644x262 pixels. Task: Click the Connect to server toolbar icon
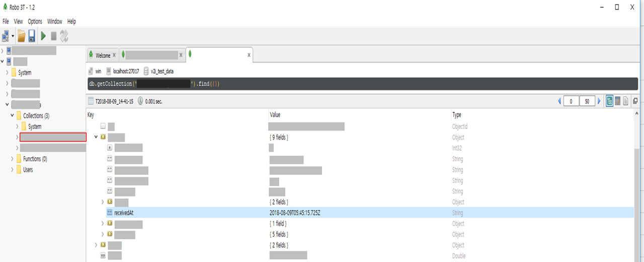tap(6, 36)
